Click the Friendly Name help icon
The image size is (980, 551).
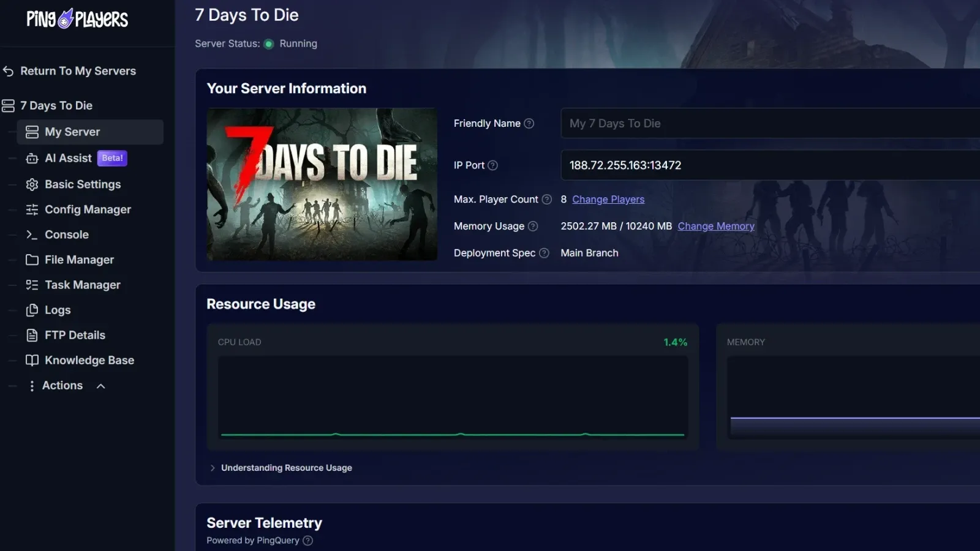click(x=529, y=124)
